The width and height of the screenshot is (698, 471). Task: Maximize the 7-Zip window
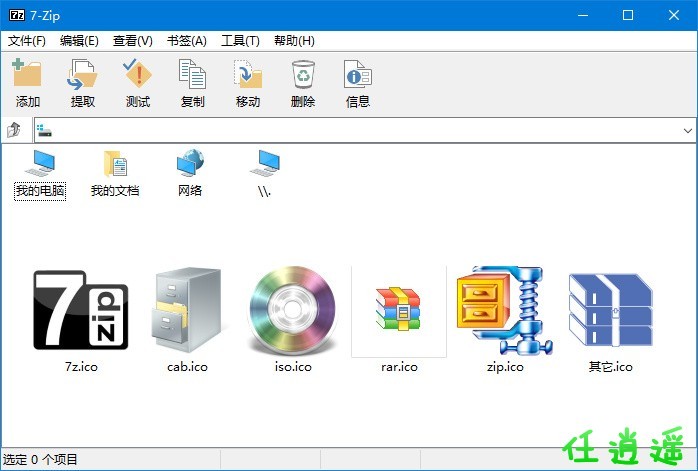click(x=628, y=16)
